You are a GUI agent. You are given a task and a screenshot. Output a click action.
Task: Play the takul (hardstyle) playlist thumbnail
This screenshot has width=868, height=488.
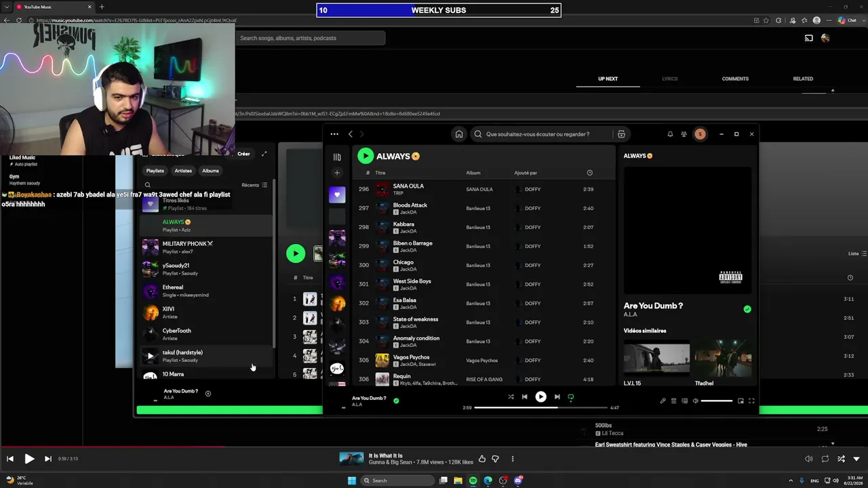150,355
